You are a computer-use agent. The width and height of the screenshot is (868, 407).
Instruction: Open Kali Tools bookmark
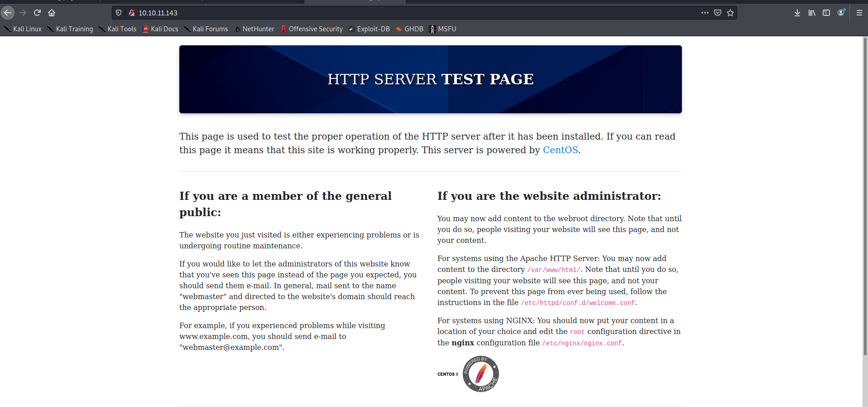click(x=118, y=29)
